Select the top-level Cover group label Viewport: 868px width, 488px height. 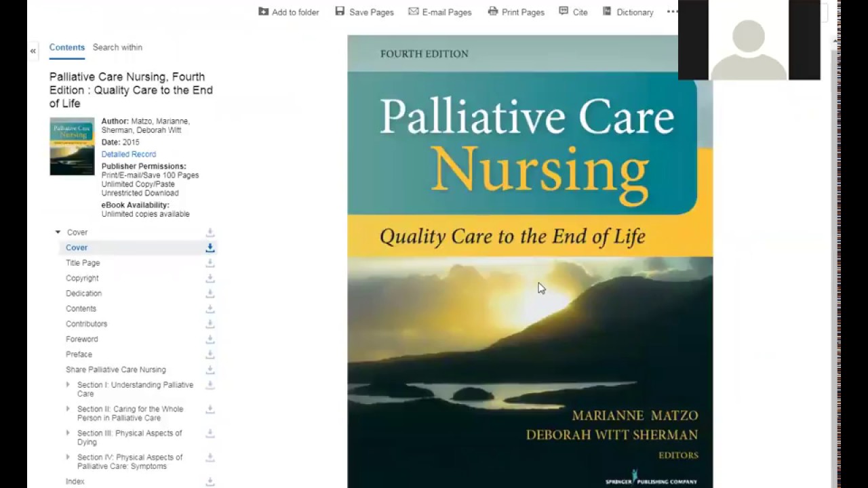[77, 232]
